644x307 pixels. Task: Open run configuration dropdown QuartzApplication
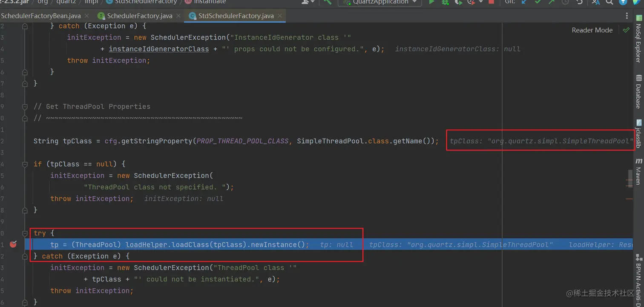click(379, 2)
